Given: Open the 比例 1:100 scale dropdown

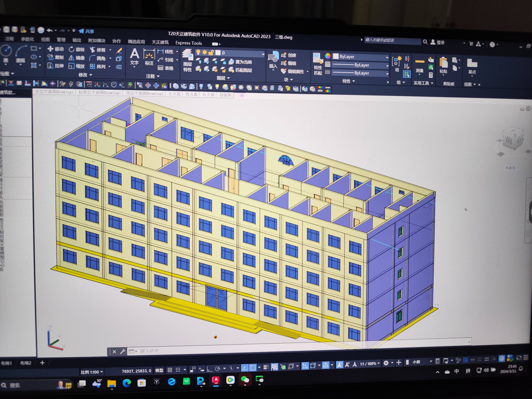Looking at the screenshot, I should (92, 372).
